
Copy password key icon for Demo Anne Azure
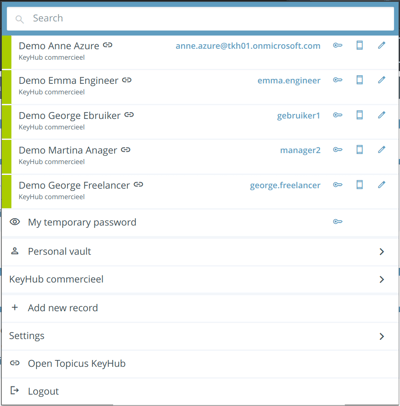coord(338,45)
